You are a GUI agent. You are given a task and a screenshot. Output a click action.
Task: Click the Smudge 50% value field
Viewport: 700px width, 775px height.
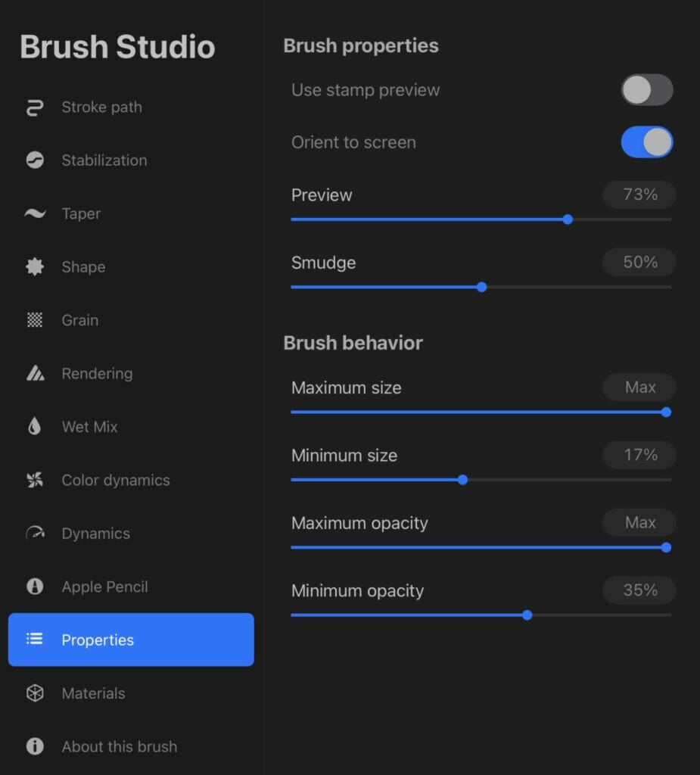click(x=639, y=262)
